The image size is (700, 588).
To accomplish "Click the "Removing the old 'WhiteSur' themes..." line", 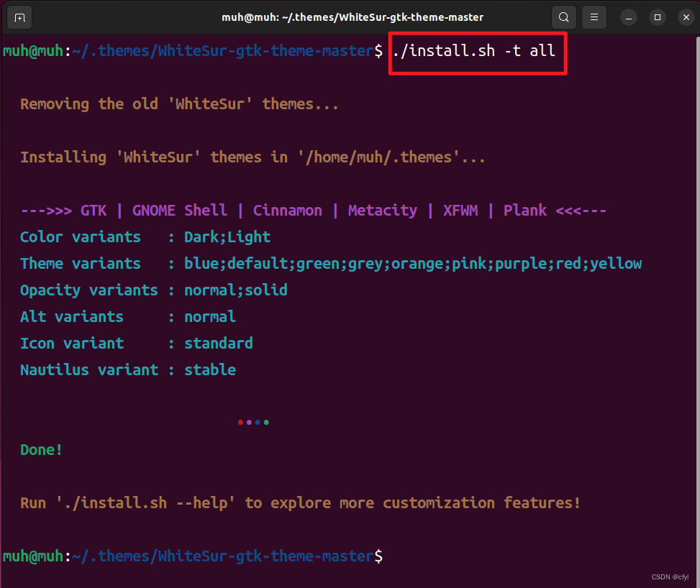I will coord(179,104).
